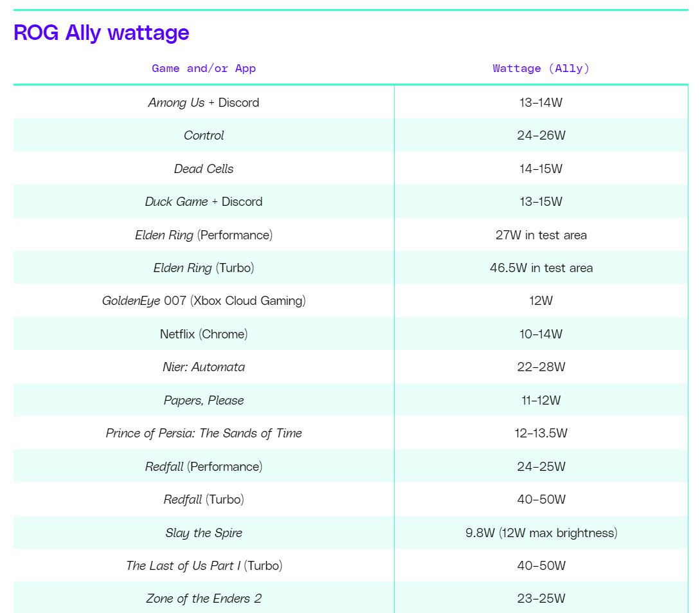
Task: Select the '12W' wattage value
Action: pos(541,300)
